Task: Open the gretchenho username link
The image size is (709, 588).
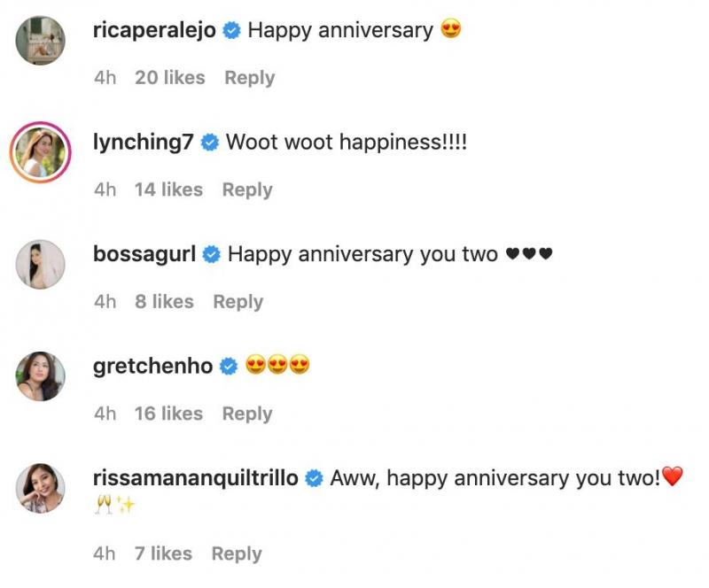Action: (152, 367)
